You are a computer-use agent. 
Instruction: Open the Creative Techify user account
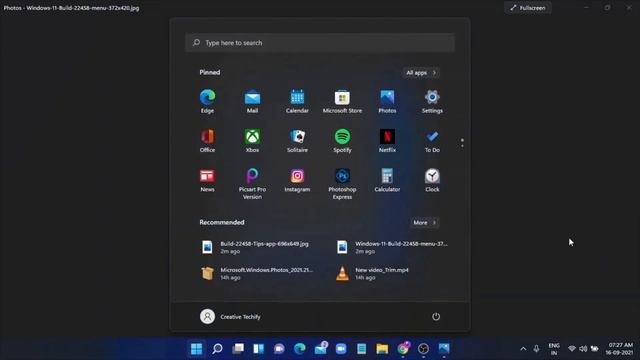pos(230,317)
